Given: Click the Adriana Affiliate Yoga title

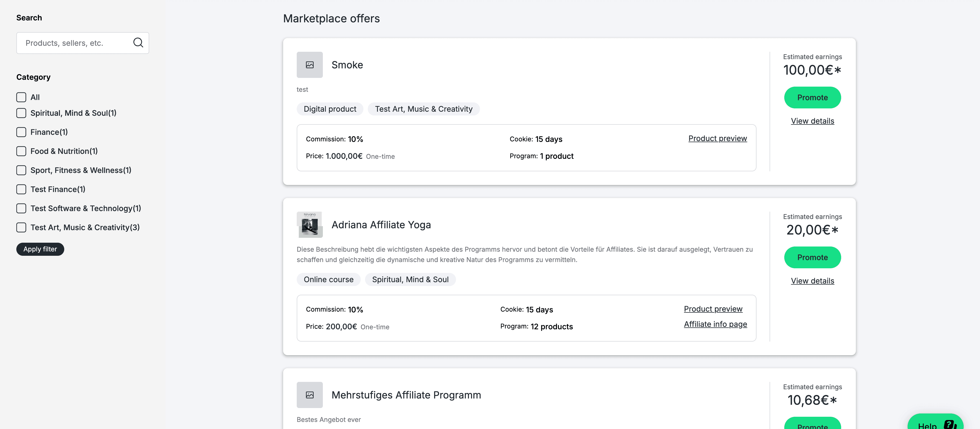Looking at the screenshot, I should point(381,225).
